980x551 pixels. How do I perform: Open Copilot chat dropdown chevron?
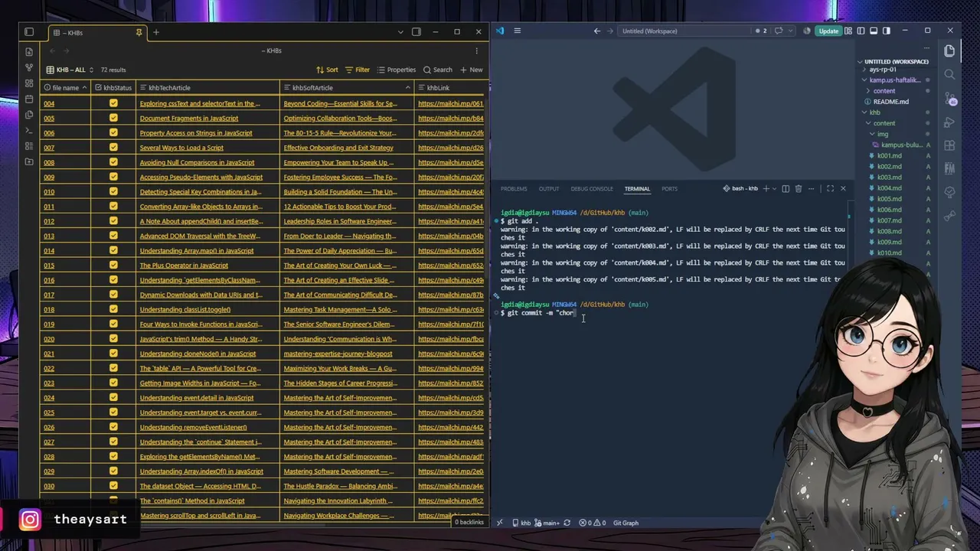[x=790, y=31]
